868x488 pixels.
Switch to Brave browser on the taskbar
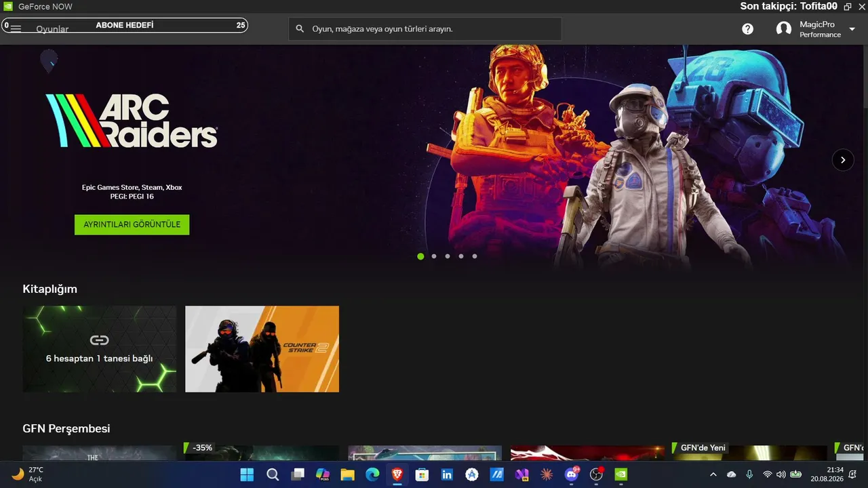click(397, 474)
